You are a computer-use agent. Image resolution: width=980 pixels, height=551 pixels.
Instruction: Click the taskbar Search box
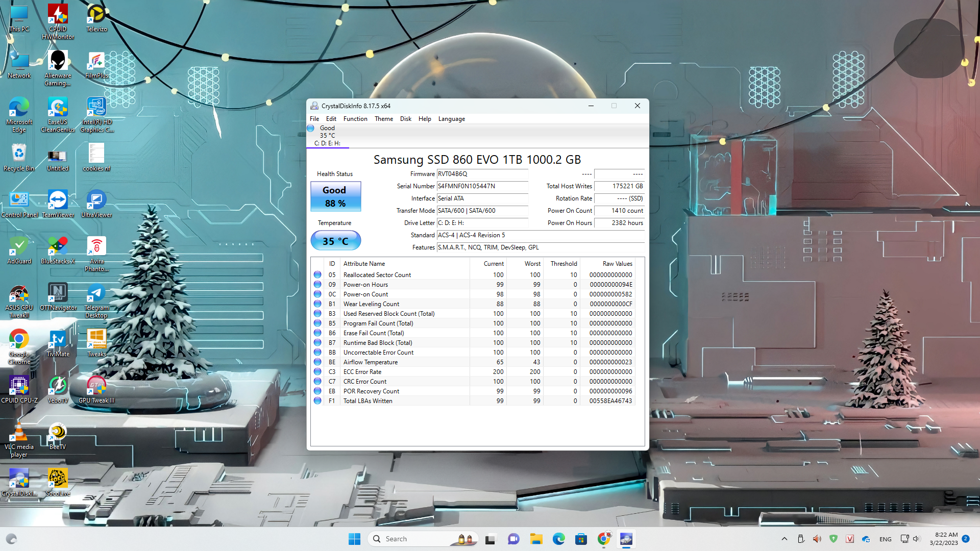(x=423, y=539)
